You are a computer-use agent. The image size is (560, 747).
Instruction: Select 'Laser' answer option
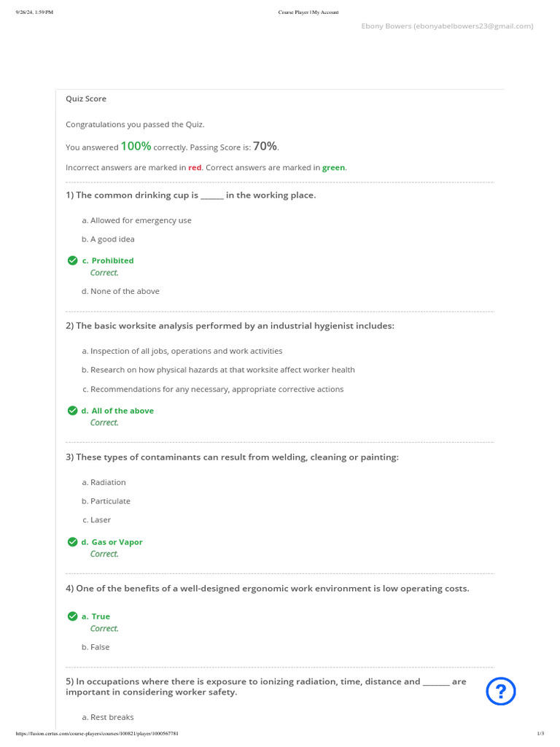point(96,520)
